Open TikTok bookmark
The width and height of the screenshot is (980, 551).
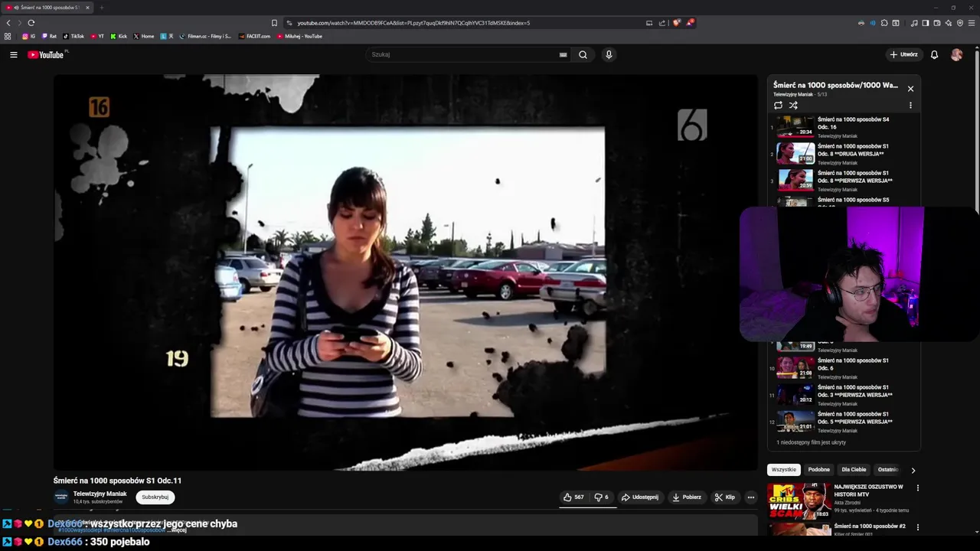[x=73, y=36]
